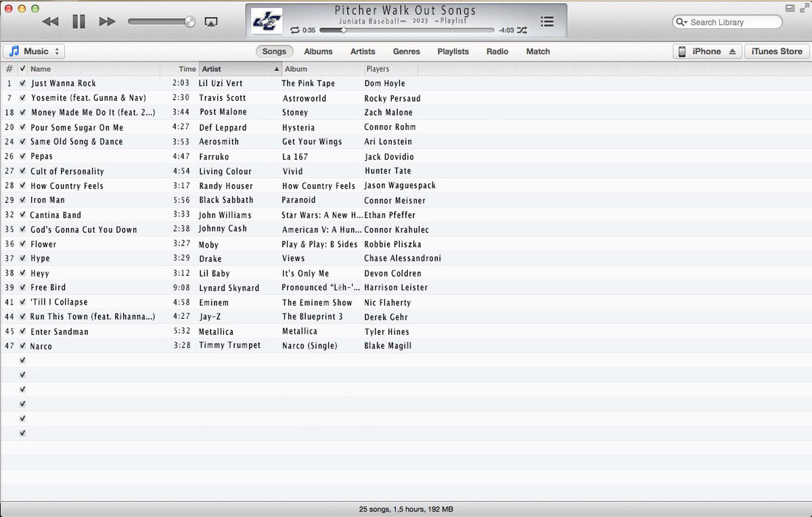The image size is (812, 517).
Task: Uncheck the Cantina Band checkbox
Action: click(22, 215)
